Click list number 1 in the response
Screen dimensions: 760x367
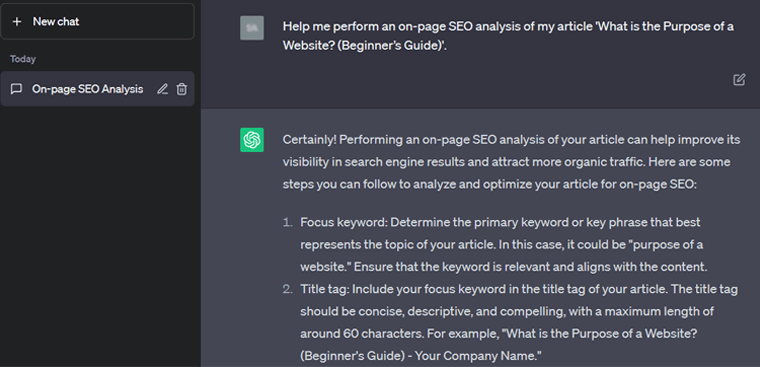click(x=288, y=223)
